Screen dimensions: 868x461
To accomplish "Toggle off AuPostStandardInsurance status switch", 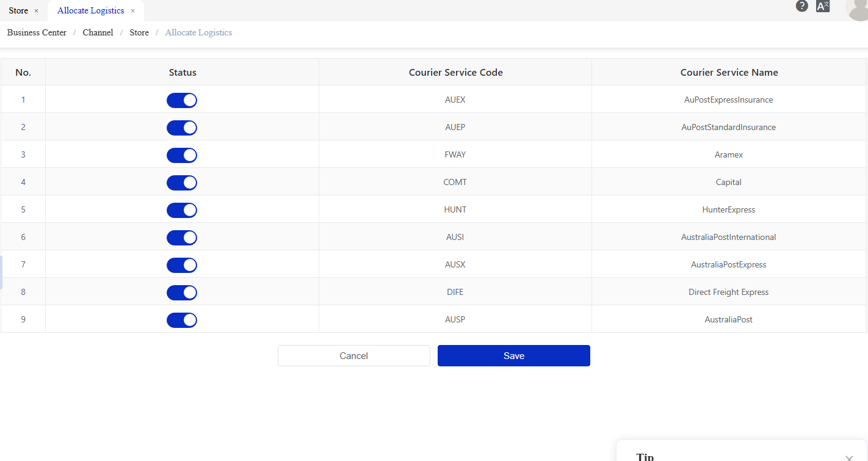I will [x=182, y=128].
